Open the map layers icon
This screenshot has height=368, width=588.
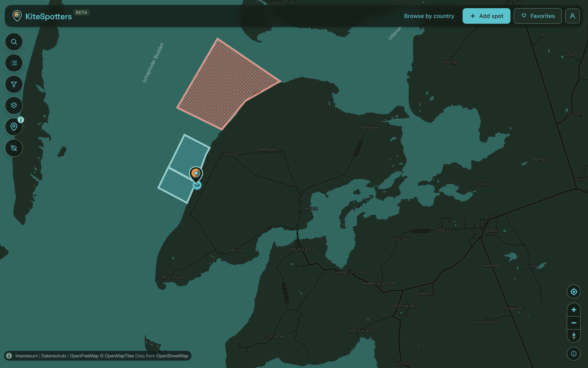[14, 106]
